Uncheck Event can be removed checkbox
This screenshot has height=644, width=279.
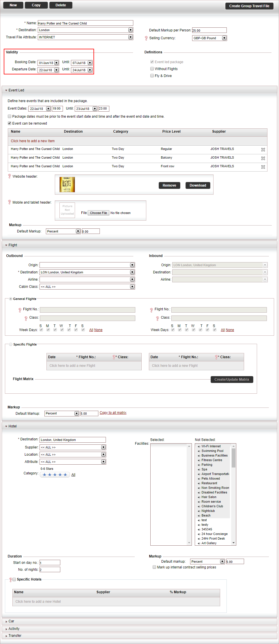[x=10, y=123]
